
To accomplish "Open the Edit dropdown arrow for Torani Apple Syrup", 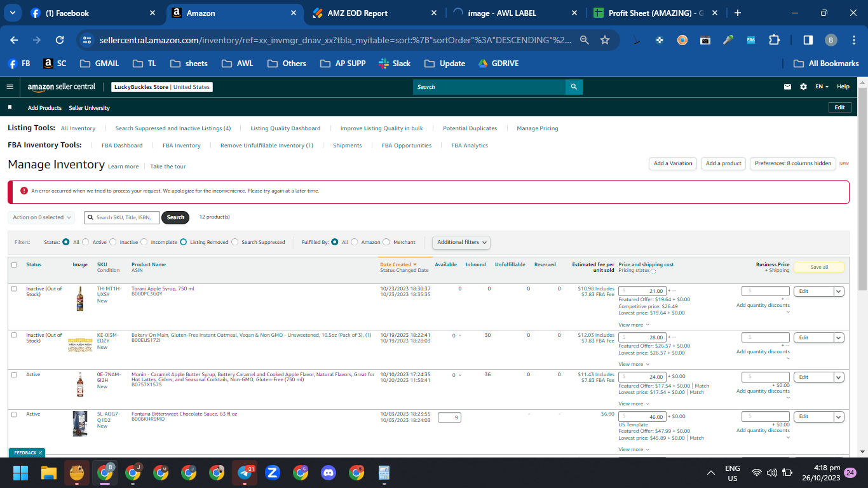I will [839, 291].
